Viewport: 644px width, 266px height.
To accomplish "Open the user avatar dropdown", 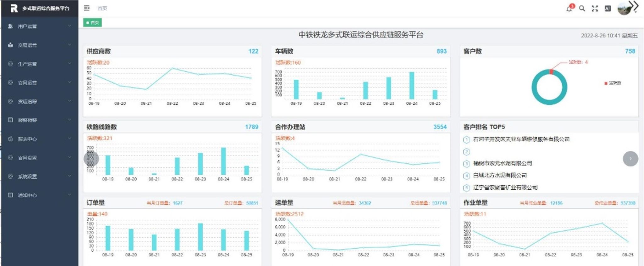I will tap(625, 8).
